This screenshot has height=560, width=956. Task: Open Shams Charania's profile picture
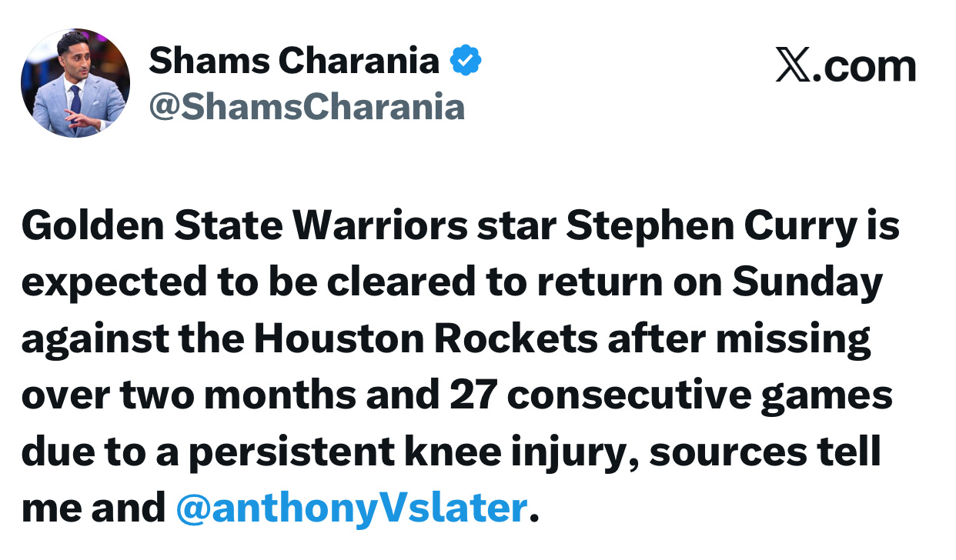(75, 83)
